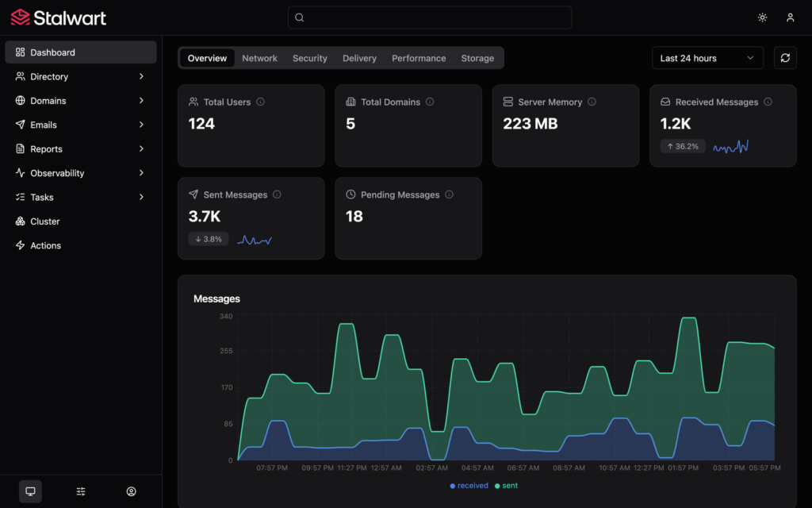Click the Sent Messages sparkline
Image resolution: width=812 pixels, height=508 pixels.
tap(255, 240)
